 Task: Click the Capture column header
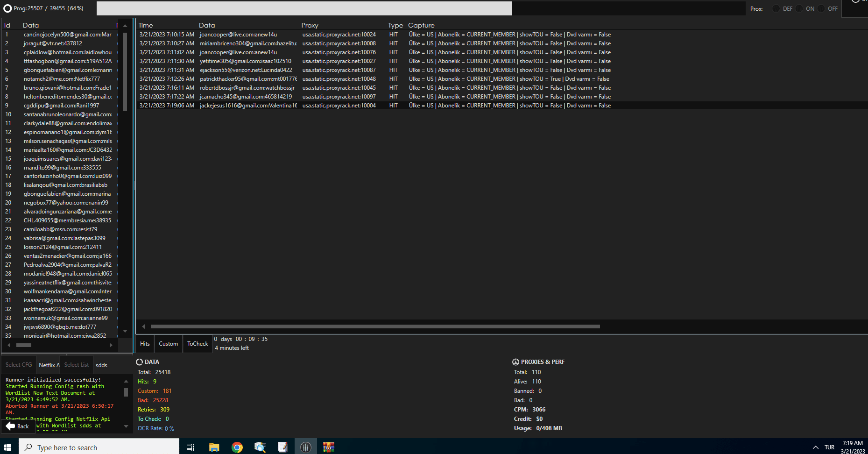point(421,25)
